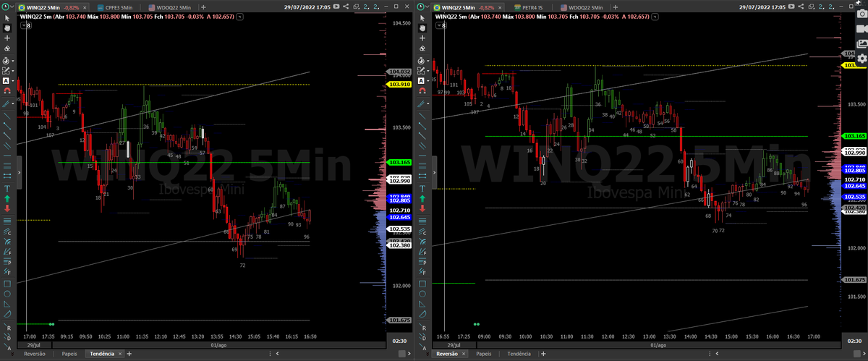Viewport: 868px width, 361px height.
Task: Add new tab beside left WDOQ22 5Min
Action: (x=203, y=7)
